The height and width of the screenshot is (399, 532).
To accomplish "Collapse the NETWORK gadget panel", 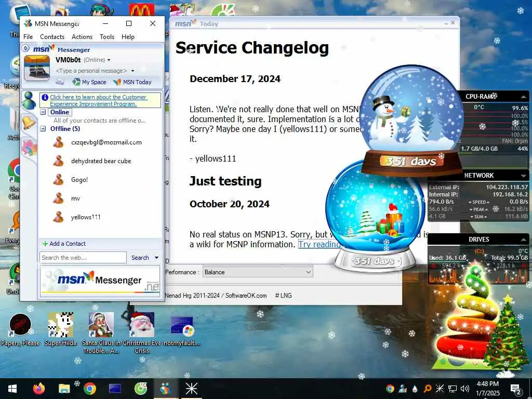I will [524, 176].
